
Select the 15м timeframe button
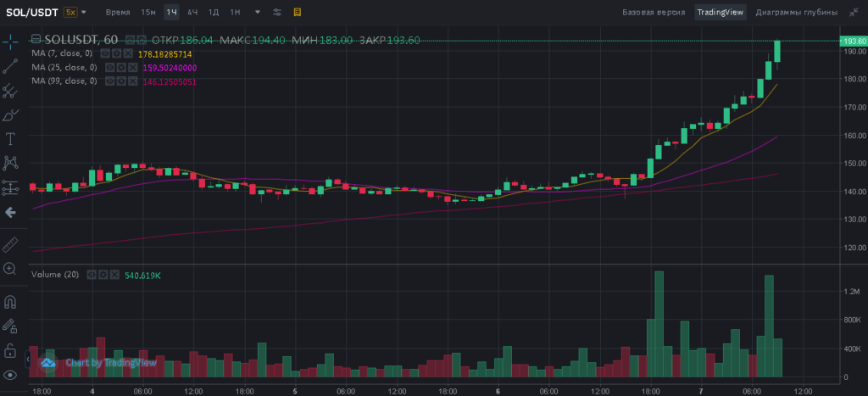pos(148,13)
